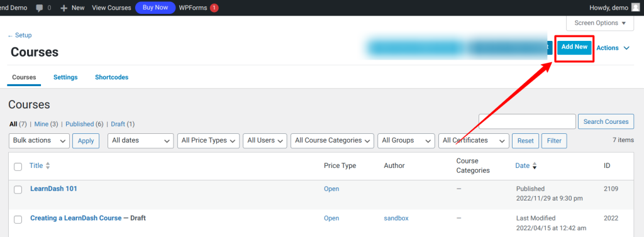
Task: Expand the All Price Types filter
Action: (208, 140)
